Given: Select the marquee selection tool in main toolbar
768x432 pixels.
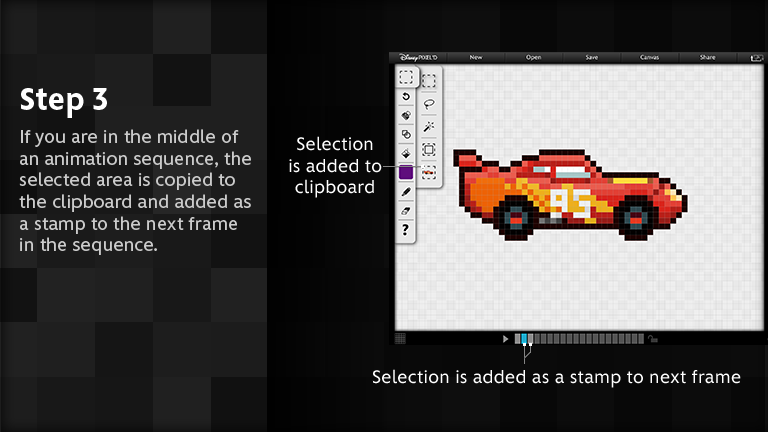Looking at the screenshot, I should 406,77.
